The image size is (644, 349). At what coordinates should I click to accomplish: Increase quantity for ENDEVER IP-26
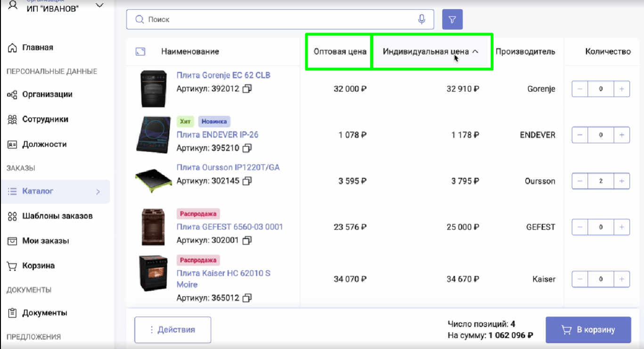[622, 135]
